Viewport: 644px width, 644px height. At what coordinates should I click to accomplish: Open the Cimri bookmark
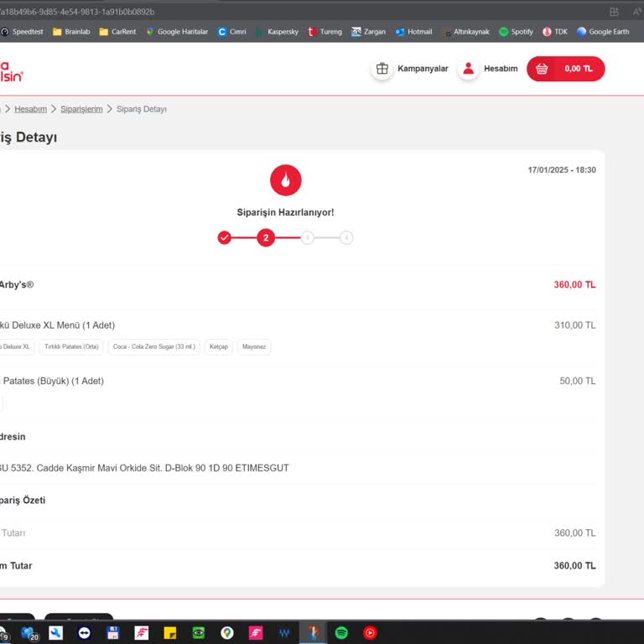pyautogui.click(x=232, y=32)
